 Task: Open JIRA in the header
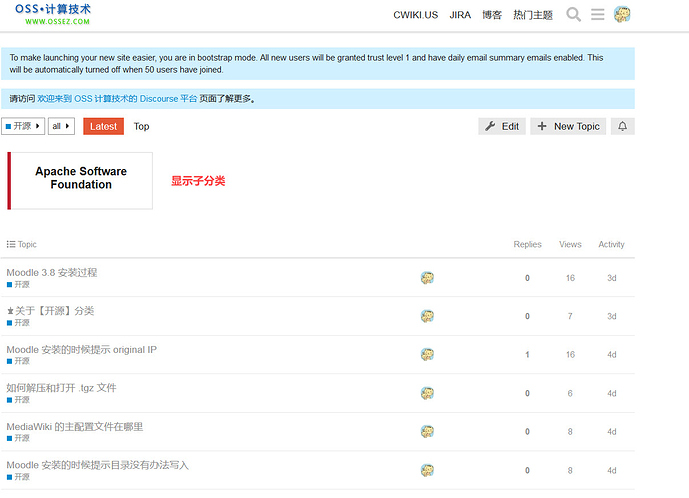tap(460, 15)
